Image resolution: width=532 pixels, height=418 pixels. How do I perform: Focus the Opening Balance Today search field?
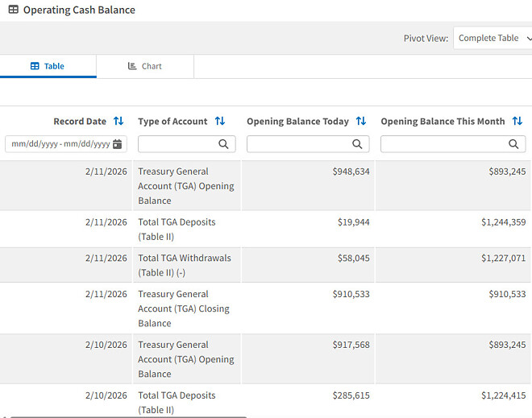(x=298, y=144)
